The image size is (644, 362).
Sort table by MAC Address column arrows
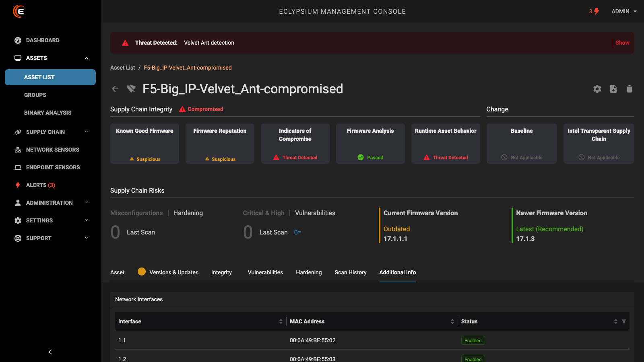coord(452,321)
